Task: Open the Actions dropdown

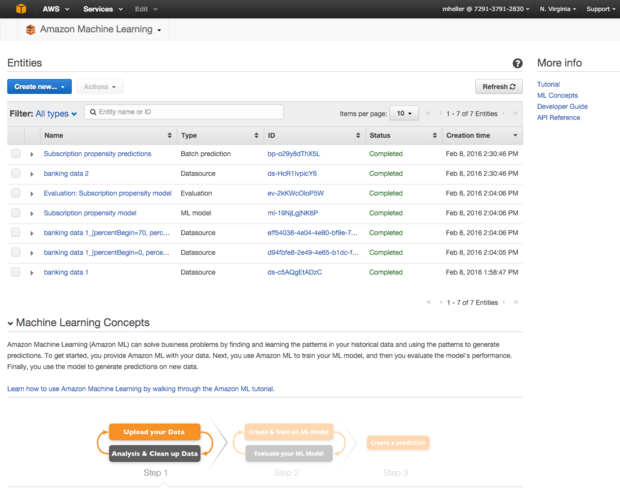Action: pyautogui.click(x=100, y=87)
